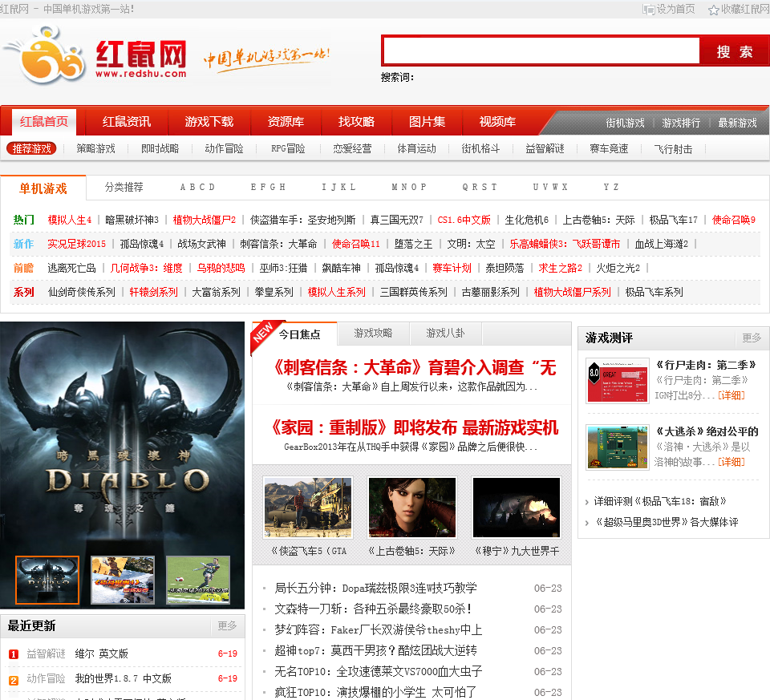
Task: Select the Diablo slideshow thumbnail
Action: (47, 581)
